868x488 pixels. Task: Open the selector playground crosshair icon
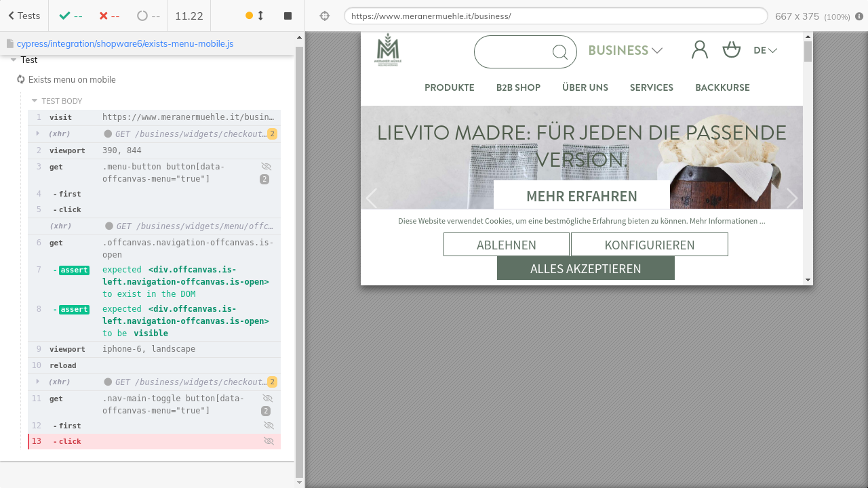tap(324, 16)
